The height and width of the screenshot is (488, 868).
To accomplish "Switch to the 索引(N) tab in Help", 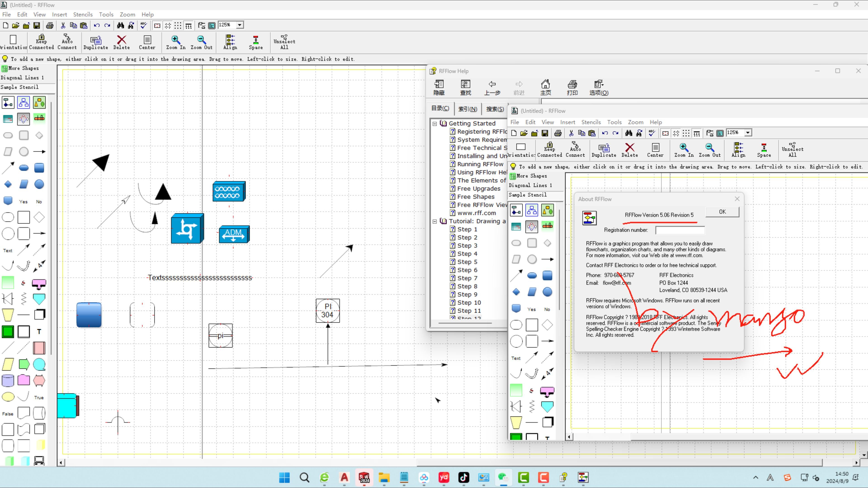I will [467, 109].
